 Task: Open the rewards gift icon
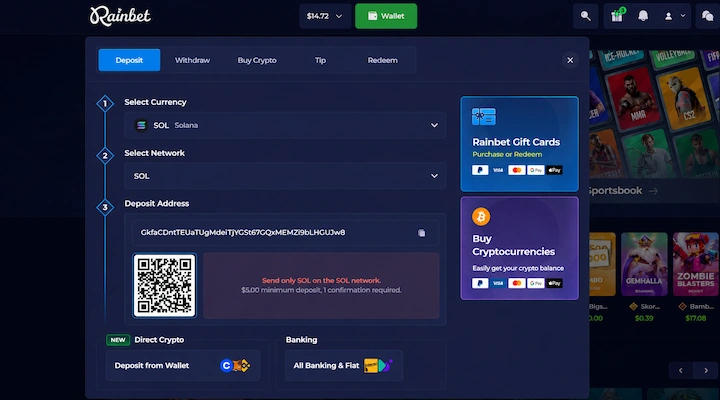pos(617,16)
